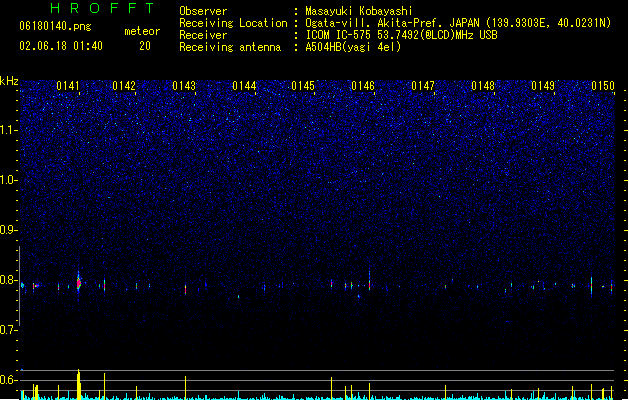Click the date stamp 02.06.18 01:40
Screen dimensions: 629x400
[x=61, y=46]
